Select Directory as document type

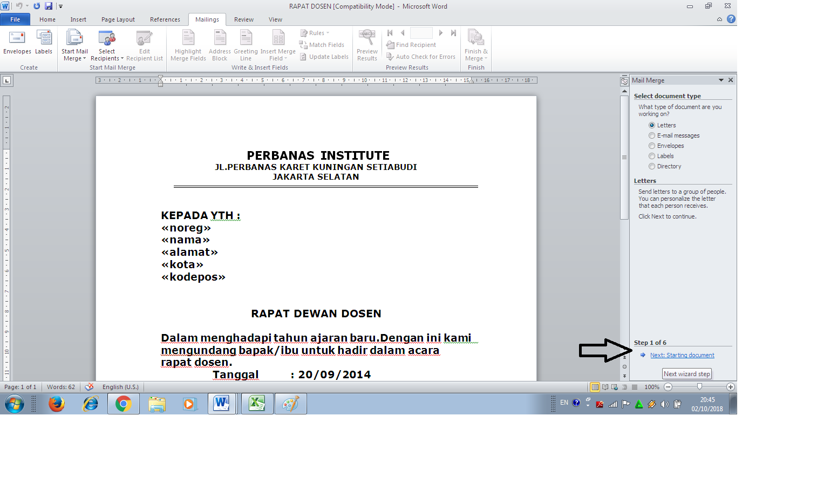pyautogui.click(x=652, y=166)
